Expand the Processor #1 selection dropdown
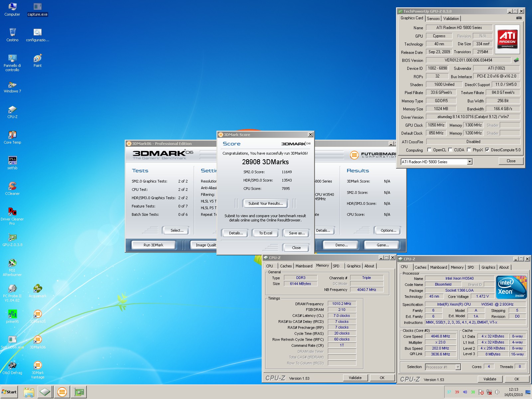 458,367
